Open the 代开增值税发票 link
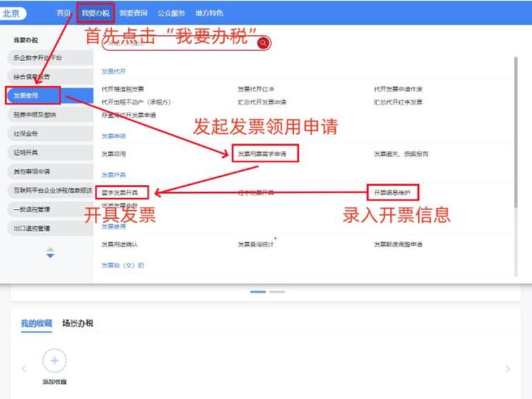The width and height of the screenshot is (532, 399). (x=122, y=89)
